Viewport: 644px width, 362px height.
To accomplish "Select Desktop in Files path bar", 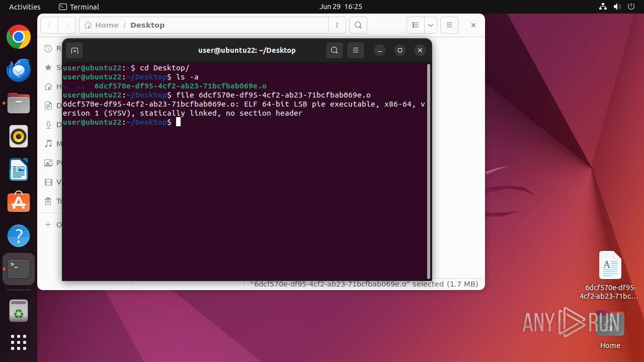I will pos(147,25).
